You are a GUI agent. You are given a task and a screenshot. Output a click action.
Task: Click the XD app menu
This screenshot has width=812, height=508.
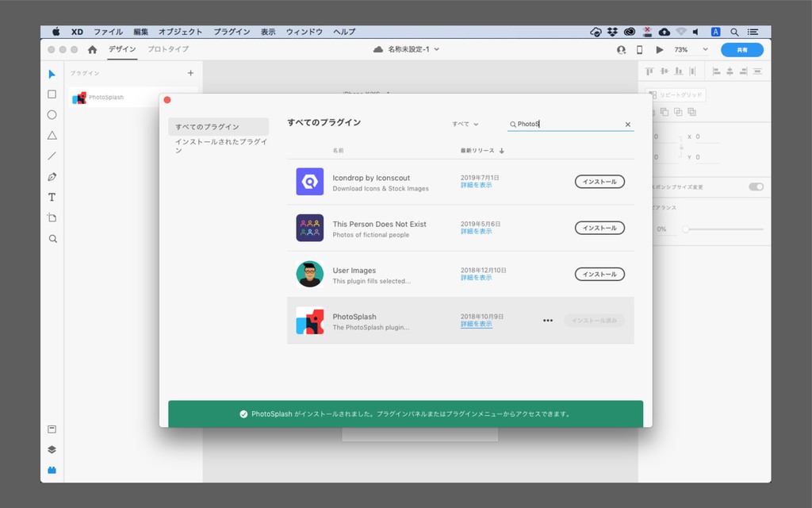click(77, 32)
